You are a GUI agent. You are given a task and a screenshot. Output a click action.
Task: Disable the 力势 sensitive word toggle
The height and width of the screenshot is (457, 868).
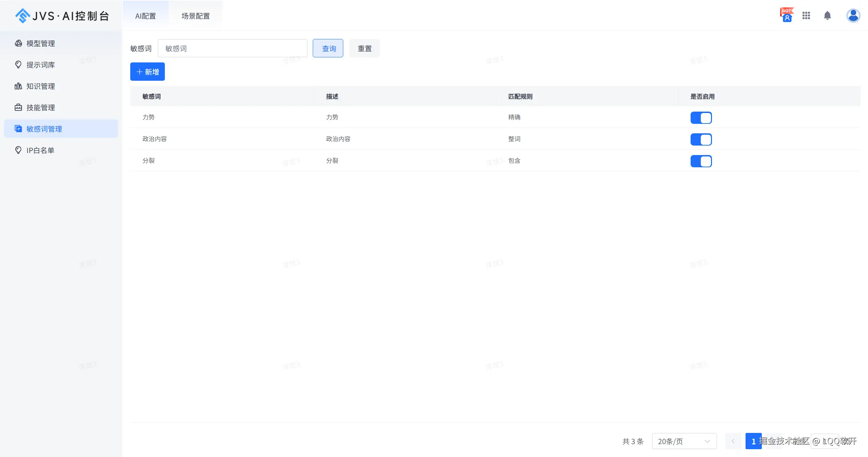(x=701, y=117)
